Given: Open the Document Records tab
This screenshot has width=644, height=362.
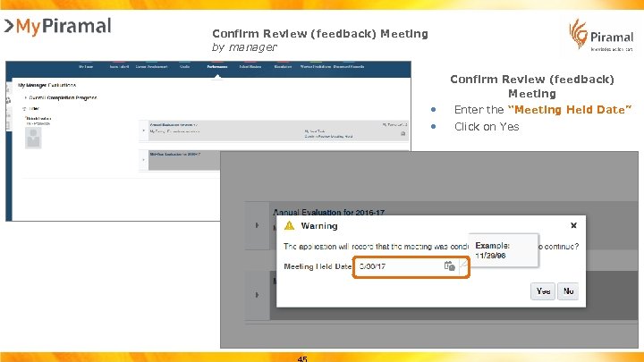Looking at the screenshot, I should click(349, 66).
